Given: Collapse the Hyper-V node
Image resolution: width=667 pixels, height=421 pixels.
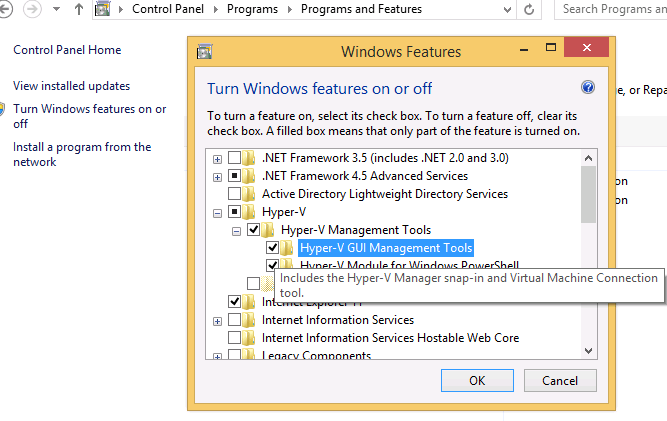Looking at the screenshot, I should pos(217,213).
